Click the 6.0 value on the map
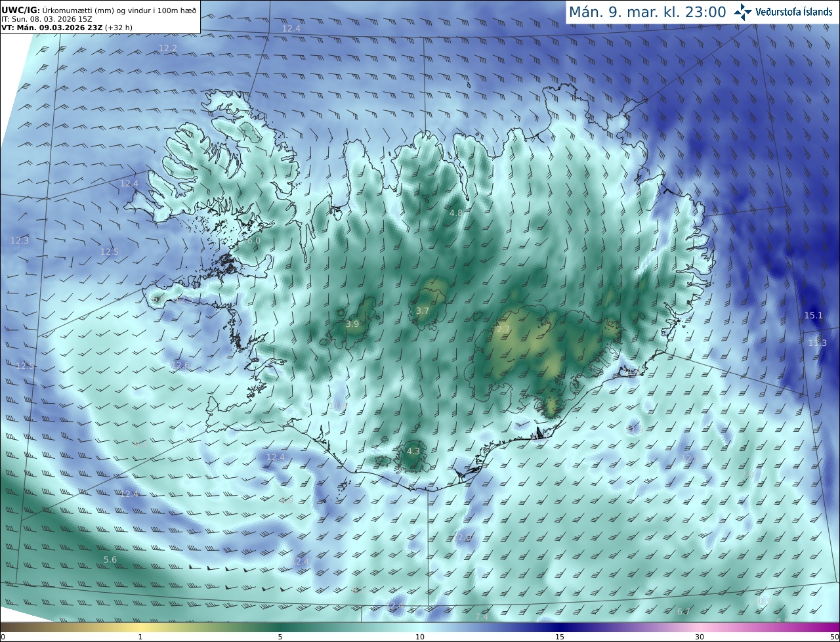The width and height of the screenshot is (840, 642). click(x=253, y=241)
